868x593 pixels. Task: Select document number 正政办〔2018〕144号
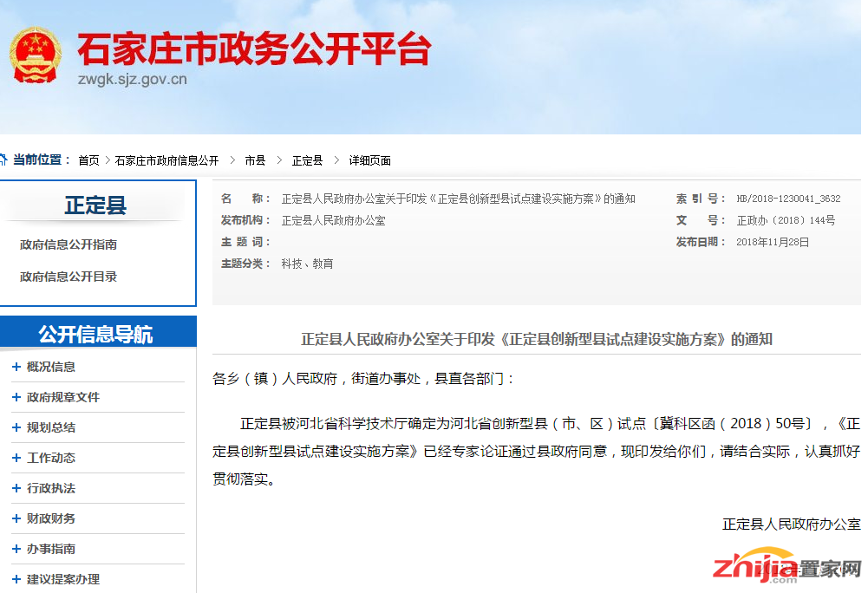786,220
